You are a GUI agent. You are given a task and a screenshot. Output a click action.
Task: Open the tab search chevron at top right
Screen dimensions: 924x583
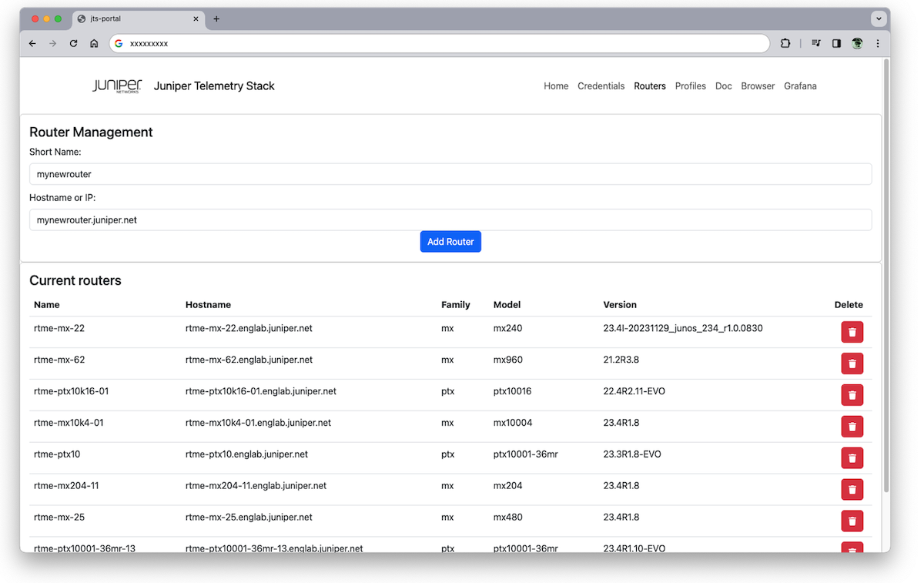tap(879, 18)
